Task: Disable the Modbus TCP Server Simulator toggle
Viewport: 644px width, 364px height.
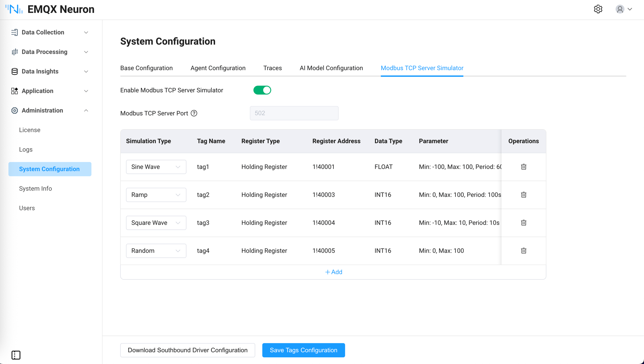Action: point(262,90)
